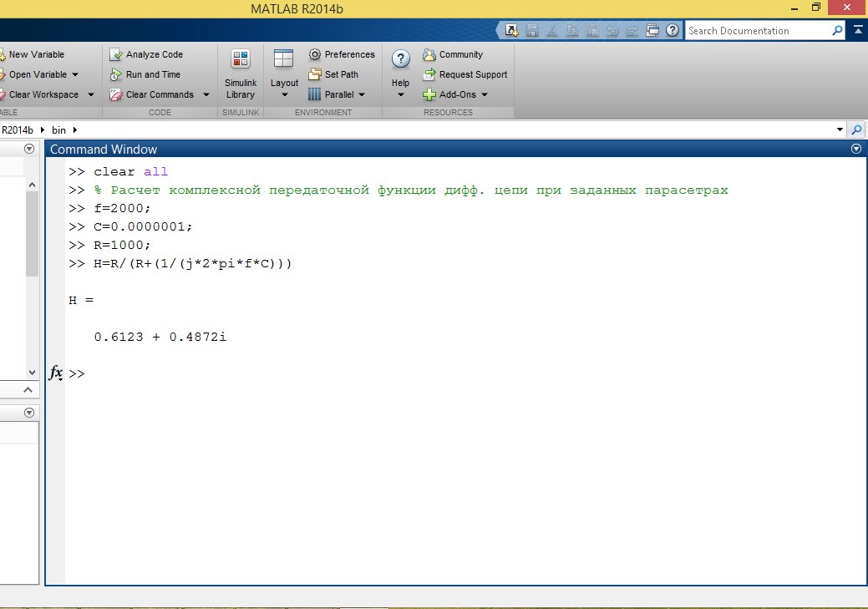The image size is (868, 609).
Task: Click the line H=R/(R+(1/(j*2*pi*f*C)))
Action: (193, 263)
